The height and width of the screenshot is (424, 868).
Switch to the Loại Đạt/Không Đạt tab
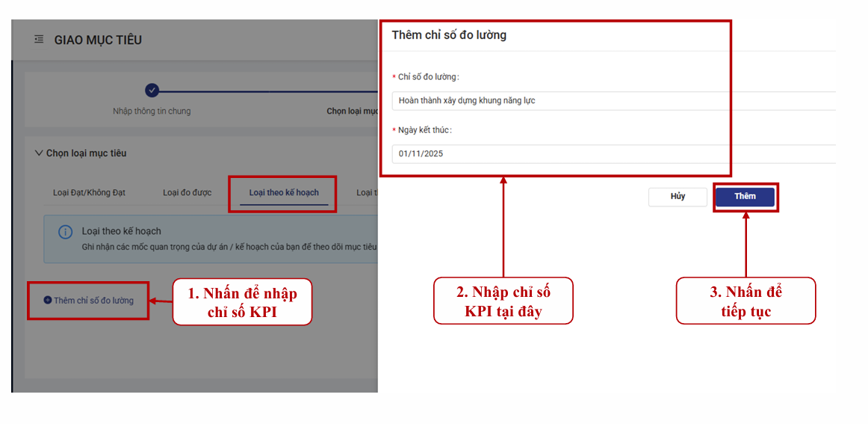tap(89, 193)
